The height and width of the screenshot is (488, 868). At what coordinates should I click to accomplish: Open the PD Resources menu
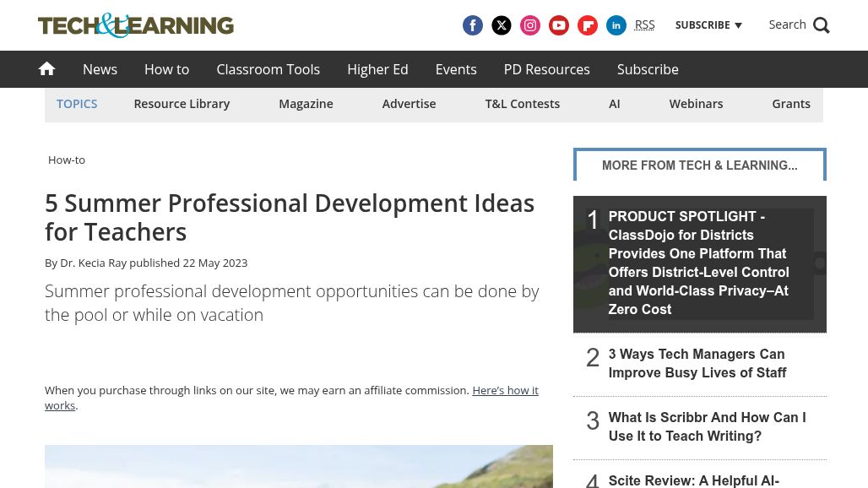[547, 69]
